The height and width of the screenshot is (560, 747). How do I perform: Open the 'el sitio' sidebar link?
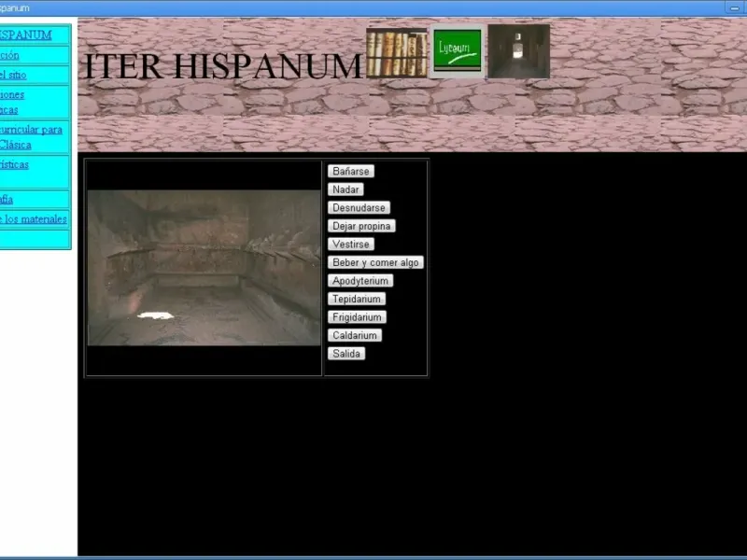(x=13, y=75)
